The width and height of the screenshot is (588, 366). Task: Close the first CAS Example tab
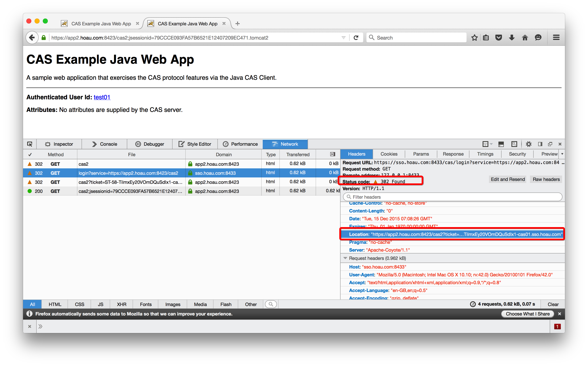[x=137, y=23]
